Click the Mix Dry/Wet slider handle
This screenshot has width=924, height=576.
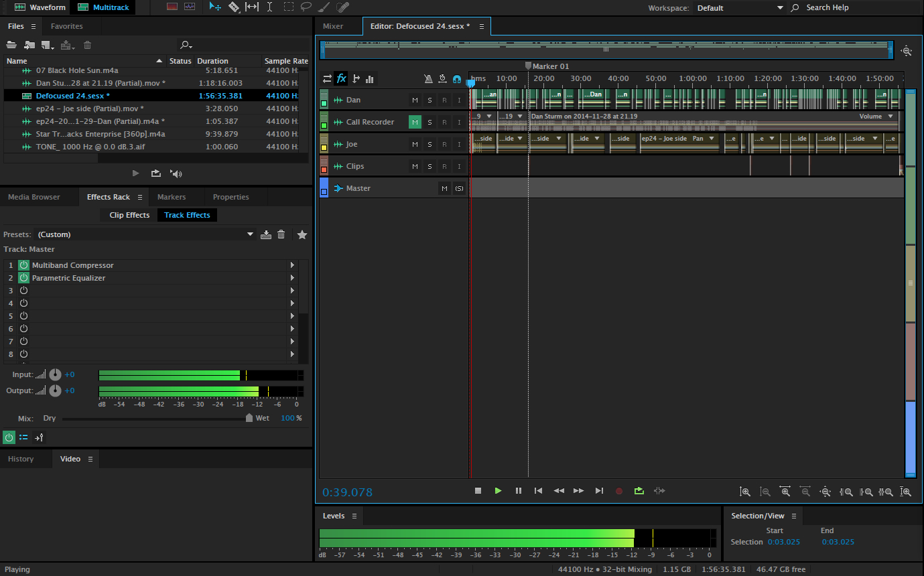tap(249, 418)
